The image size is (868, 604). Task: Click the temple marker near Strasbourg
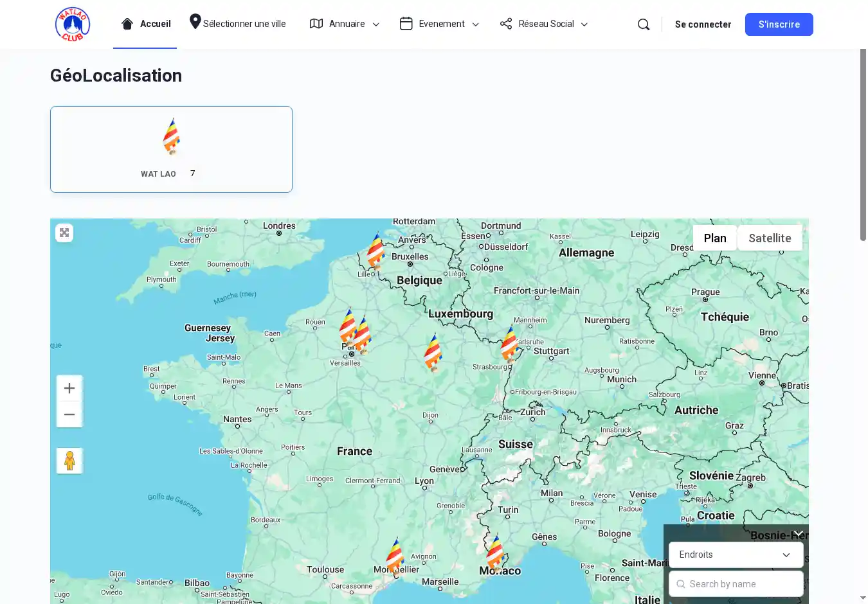pos(509,343)
